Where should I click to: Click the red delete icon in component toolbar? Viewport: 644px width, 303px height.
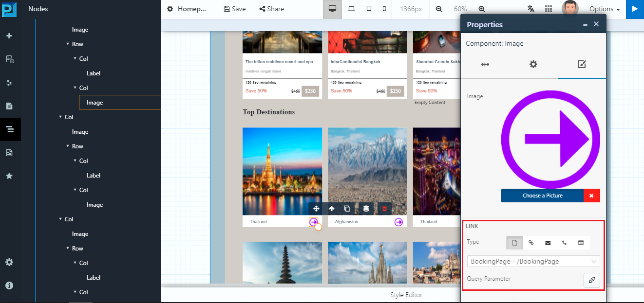coord(384,209)
